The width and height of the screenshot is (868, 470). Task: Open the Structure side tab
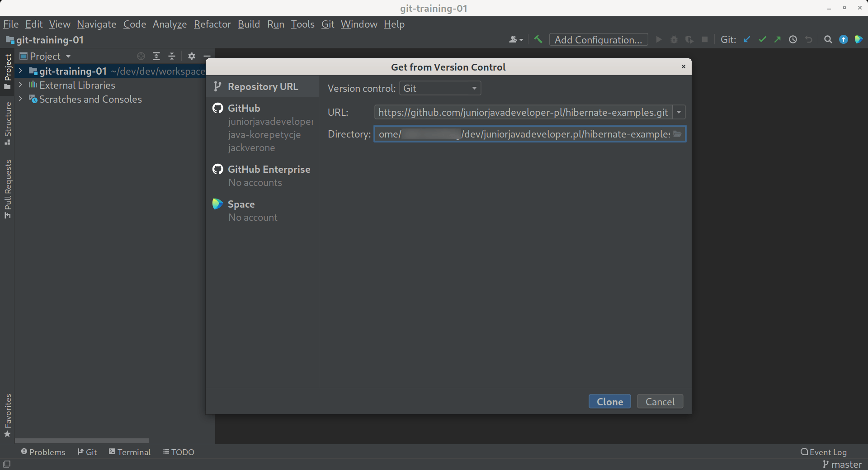point(7,123)
